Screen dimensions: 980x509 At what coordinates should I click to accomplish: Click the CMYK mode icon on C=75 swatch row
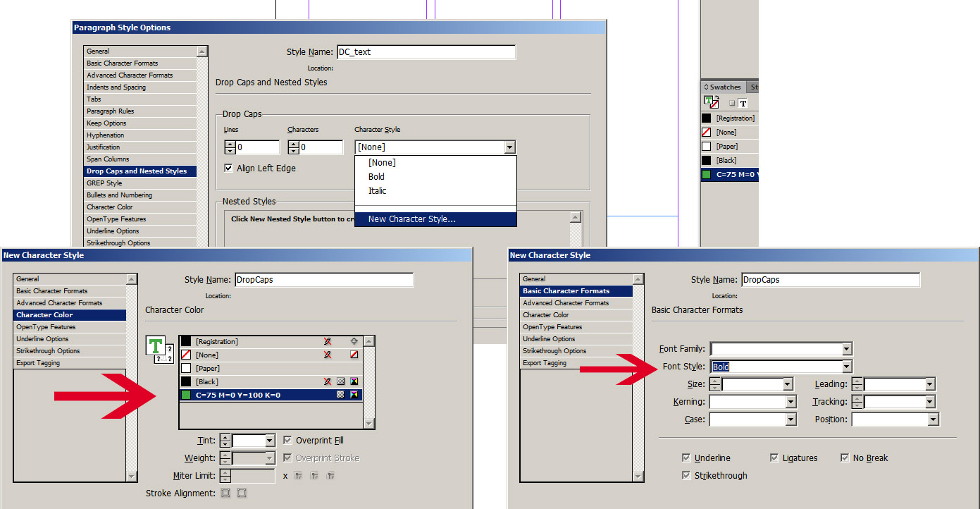click(354, 395)
